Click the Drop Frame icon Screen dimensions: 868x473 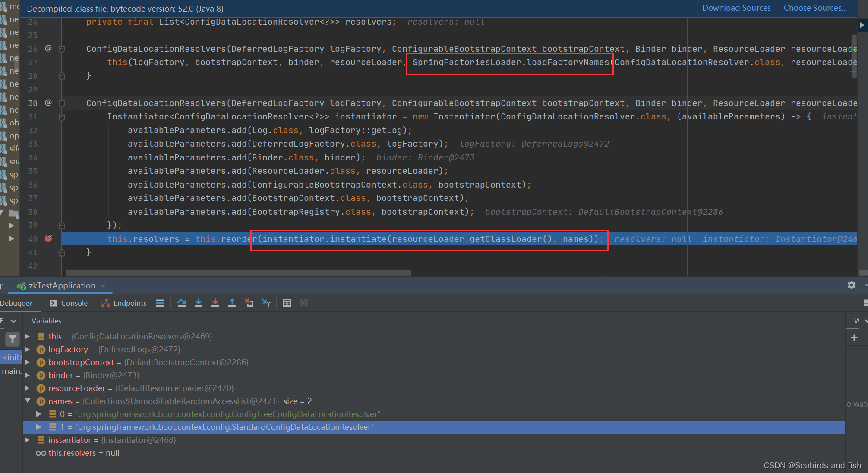click(249, 303)
